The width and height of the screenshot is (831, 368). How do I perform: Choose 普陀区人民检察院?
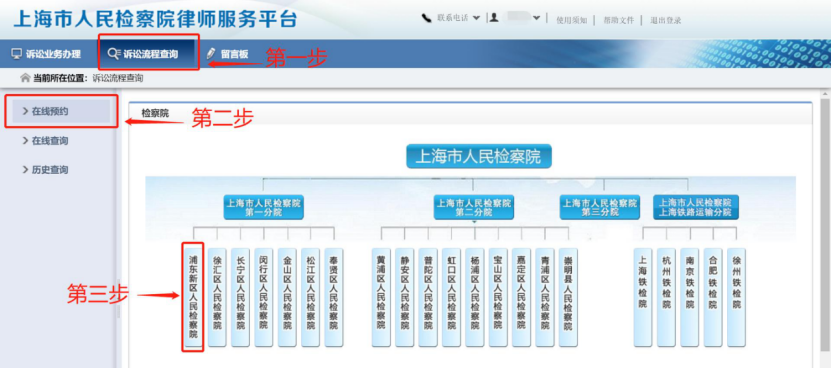point(428,297)
